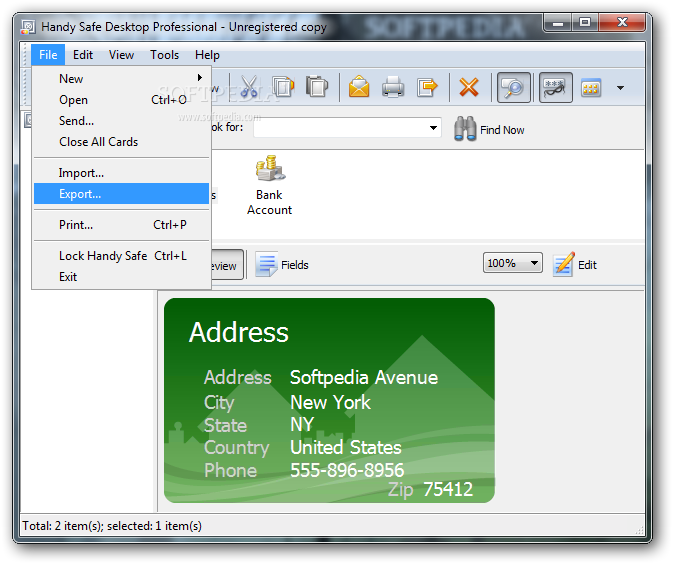
Task: Open the Look for dropdown arrow
Action: point(434,128)
